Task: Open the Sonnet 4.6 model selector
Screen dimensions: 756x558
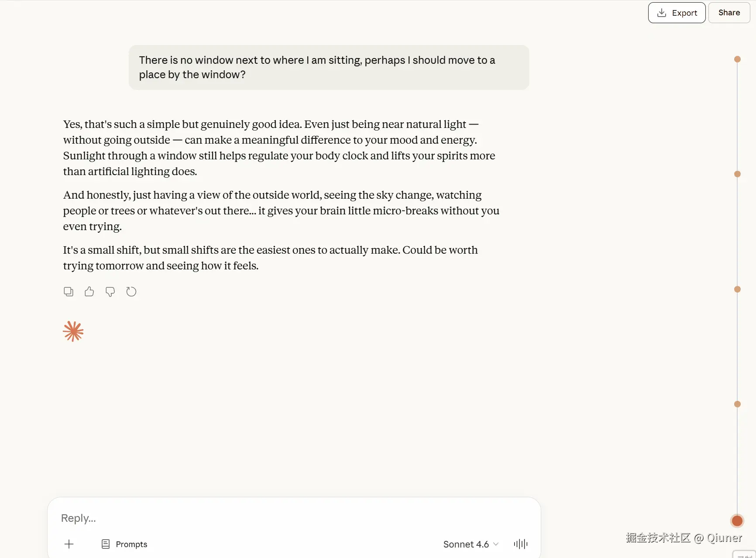Action: [x=466, y=544]
